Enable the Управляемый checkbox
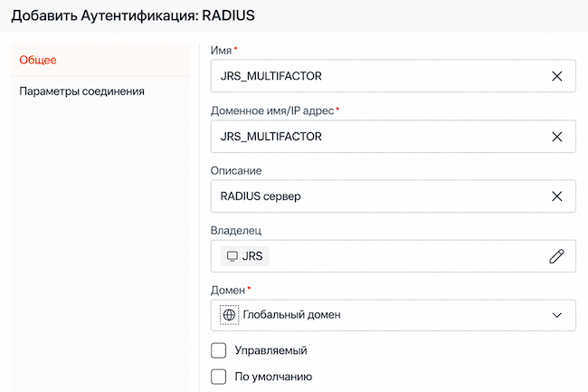The height and width of the screenshot is (392, 588). click(x=218, y=350)
